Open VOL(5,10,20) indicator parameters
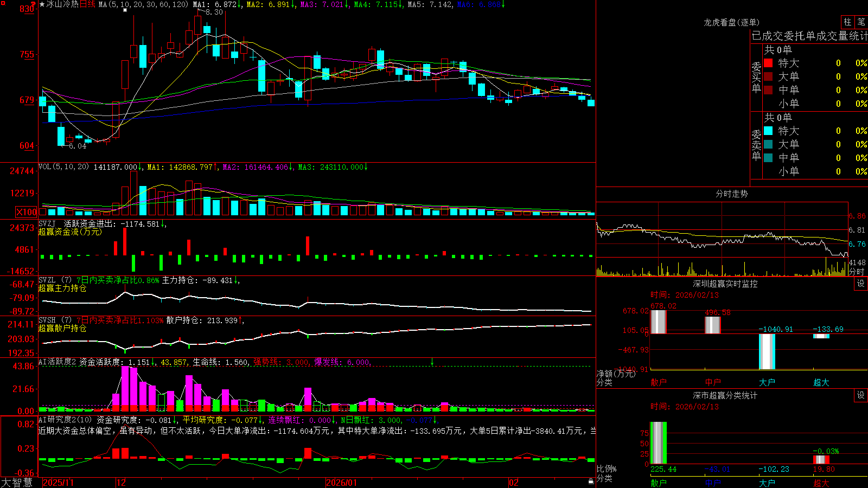 point(63,167)
